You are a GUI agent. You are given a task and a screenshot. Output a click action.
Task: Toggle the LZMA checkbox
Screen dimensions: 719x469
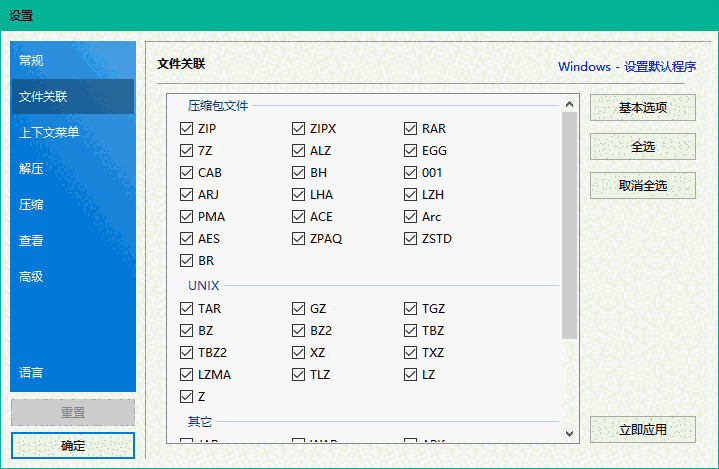tap(187, 375)
